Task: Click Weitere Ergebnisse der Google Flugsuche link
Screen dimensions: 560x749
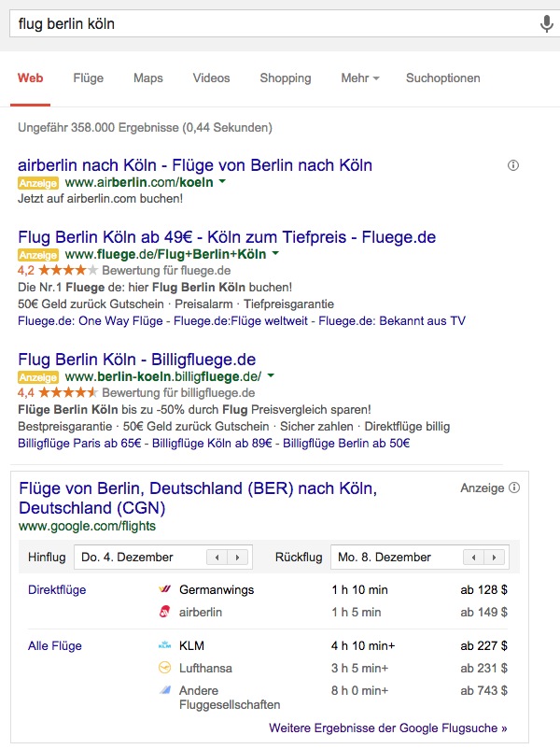Action: click(388, 728)
